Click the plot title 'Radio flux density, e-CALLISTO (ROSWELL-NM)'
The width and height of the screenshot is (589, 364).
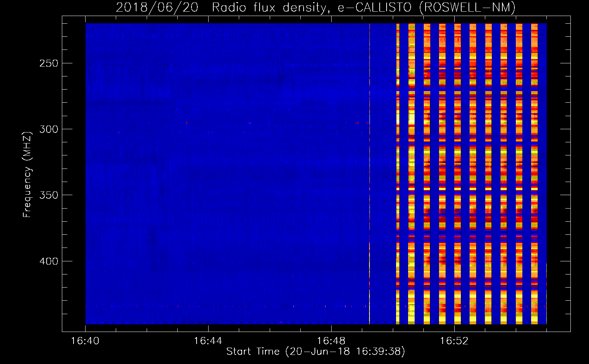[x=364, y=7]
